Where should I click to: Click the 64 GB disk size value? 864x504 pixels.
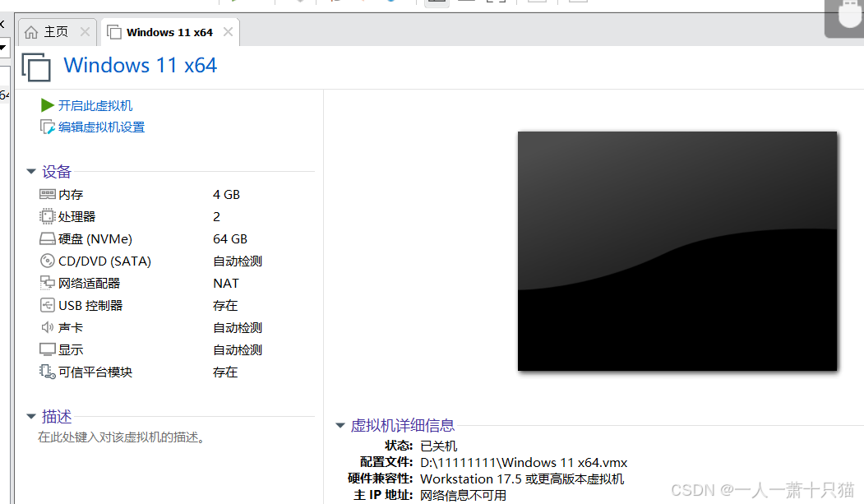(230, 239)
